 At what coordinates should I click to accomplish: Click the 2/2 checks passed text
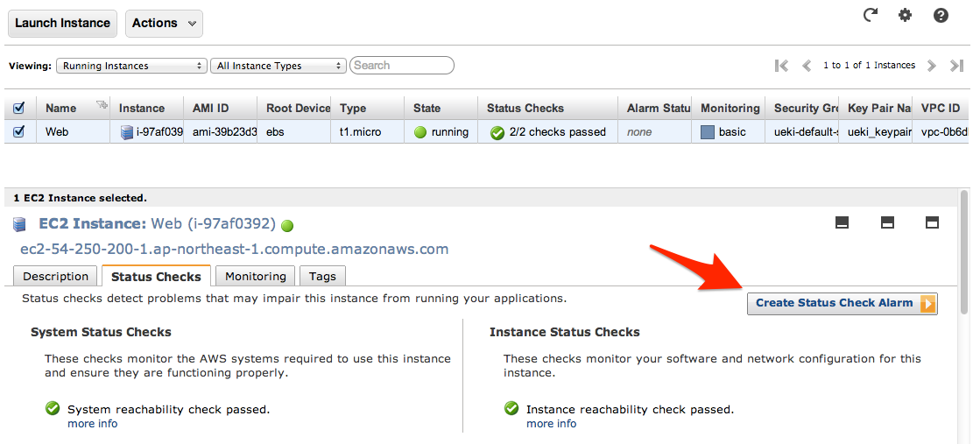coord(558,132)
